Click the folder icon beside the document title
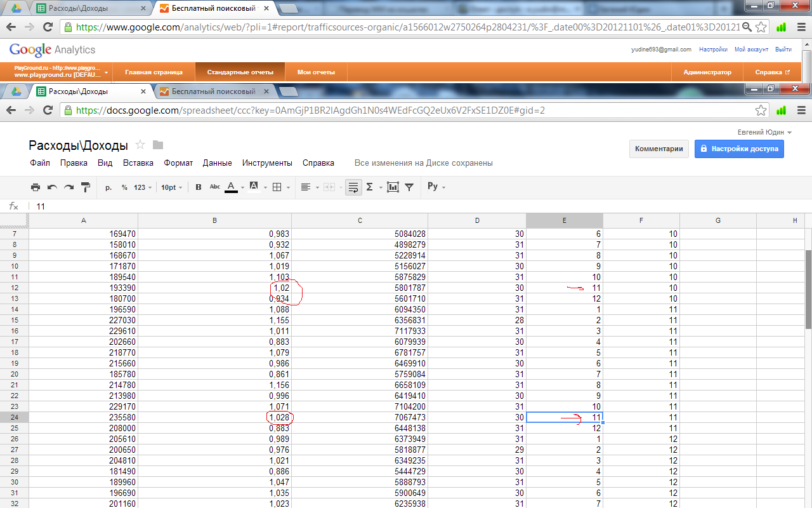 [158, 145]
